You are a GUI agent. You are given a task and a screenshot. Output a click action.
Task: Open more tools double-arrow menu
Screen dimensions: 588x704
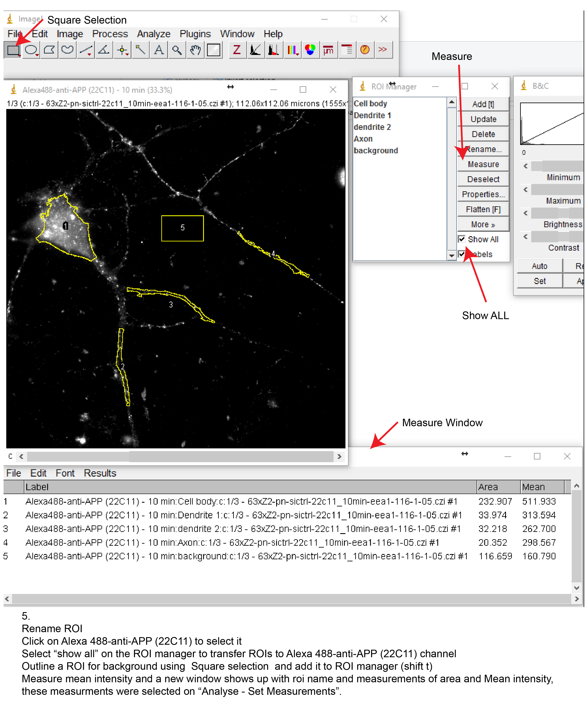click(383, 50)
